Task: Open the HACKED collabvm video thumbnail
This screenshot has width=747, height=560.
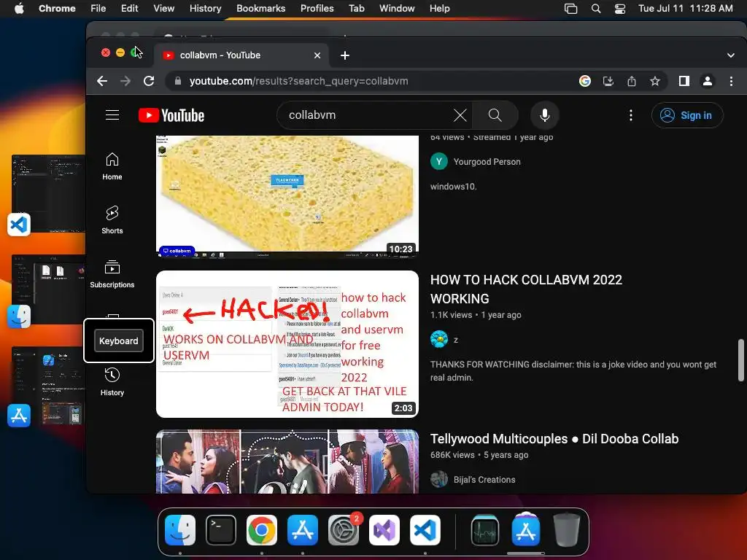Action: click(287, 344)
